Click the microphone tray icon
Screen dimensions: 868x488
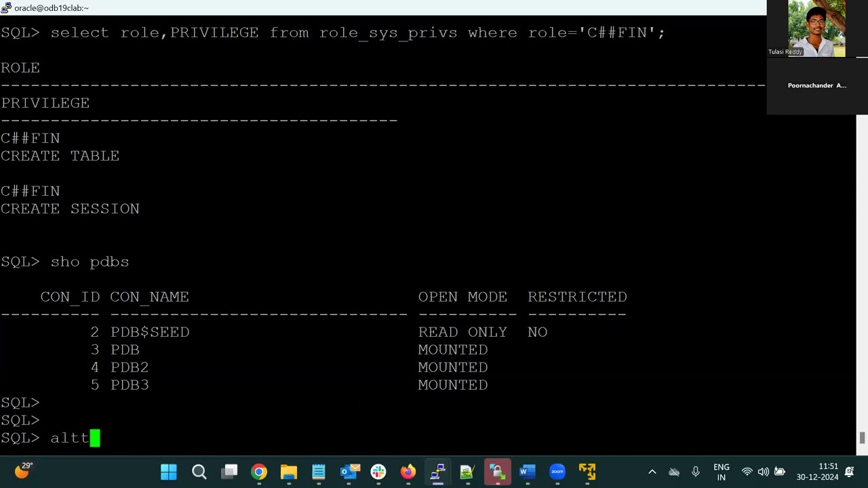[696, 472]
